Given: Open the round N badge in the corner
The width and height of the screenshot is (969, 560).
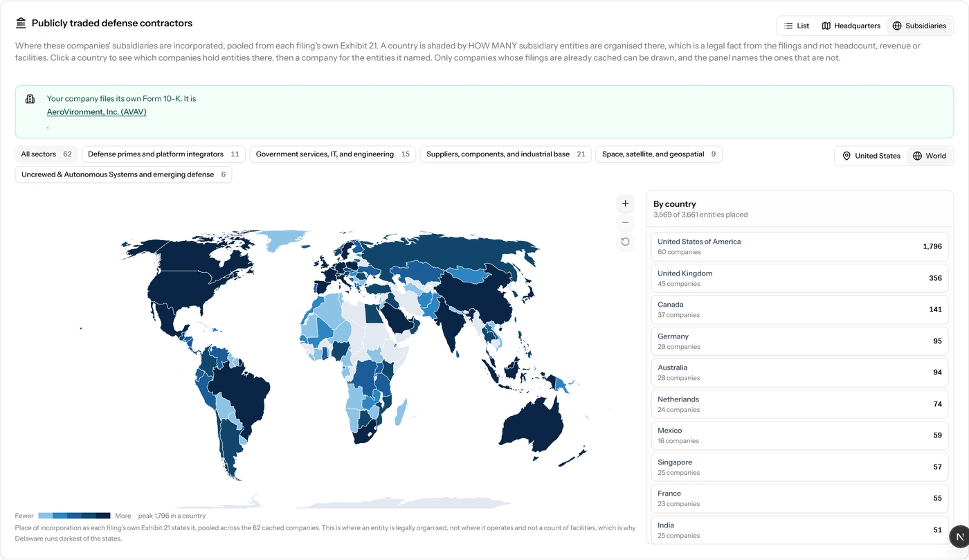Looking at the screenshot, I should [959, 536].
